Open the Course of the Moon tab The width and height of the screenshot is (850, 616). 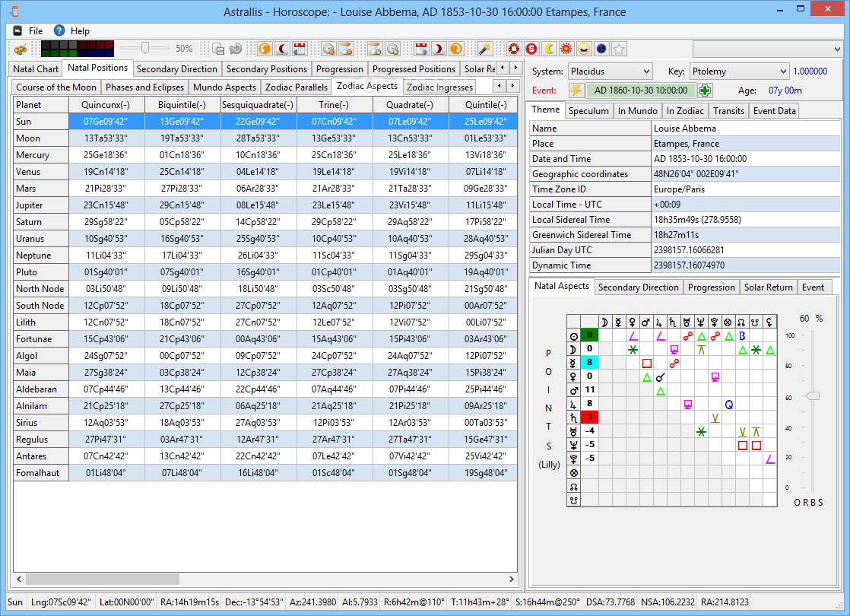click(56, 87)
